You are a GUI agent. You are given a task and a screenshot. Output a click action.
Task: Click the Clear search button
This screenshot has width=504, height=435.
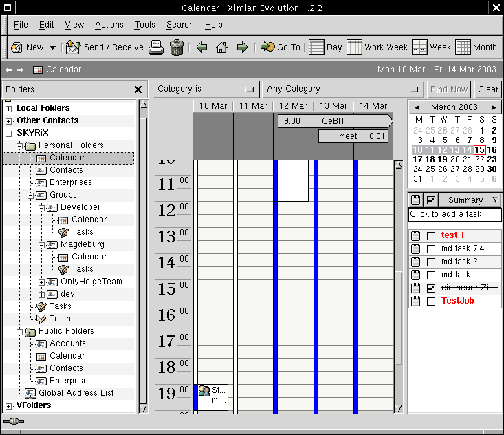(x=488, y=89)
